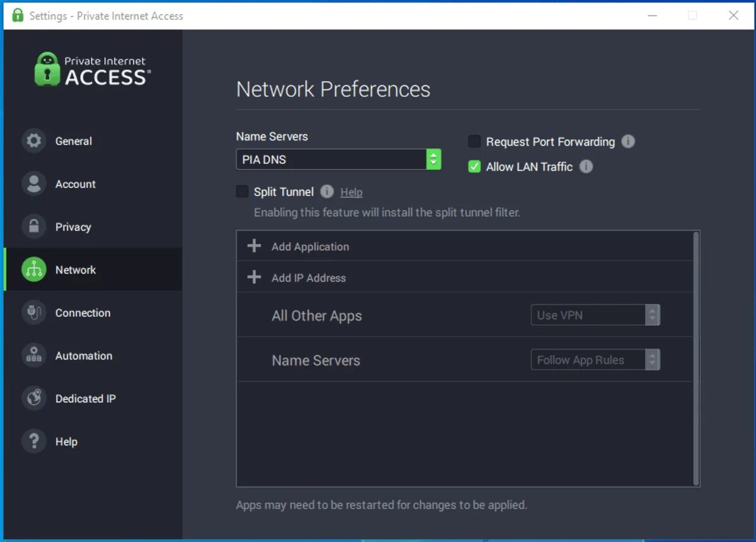Viewport: 756px width, 542px height.
Task: Select the Network tab label
Action: tap(76, 270)
